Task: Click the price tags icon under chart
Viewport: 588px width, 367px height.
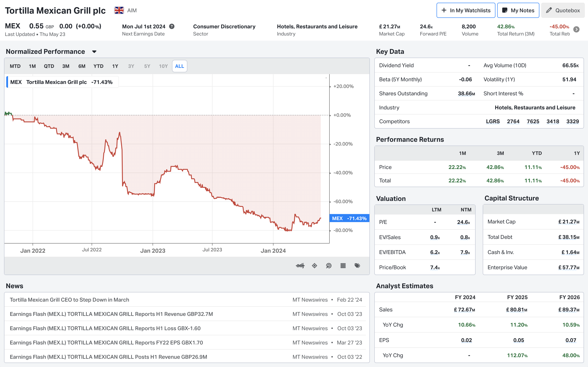Action: [x=357, y=266]
